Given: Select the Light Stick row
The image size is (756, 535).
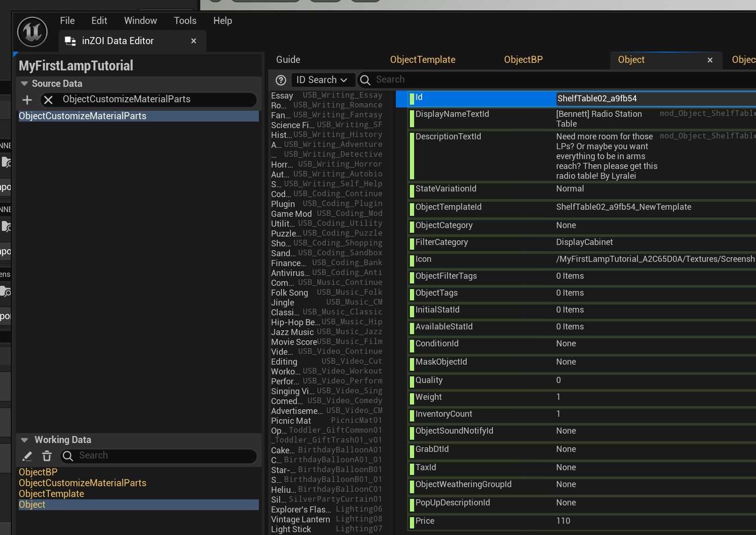Looking at the screenshot, I should coord(326,529).
